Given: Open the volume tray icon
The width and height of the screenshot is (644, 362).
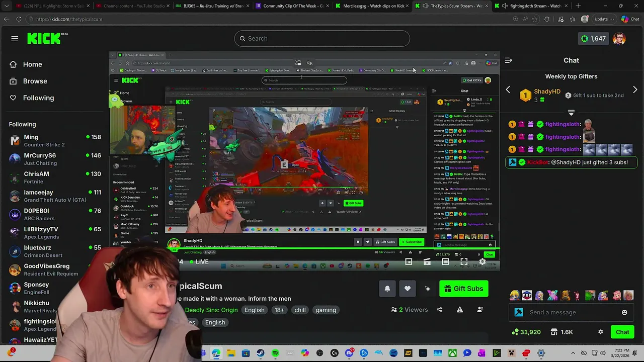Looking at the screenshot, I should click(602, 353).
